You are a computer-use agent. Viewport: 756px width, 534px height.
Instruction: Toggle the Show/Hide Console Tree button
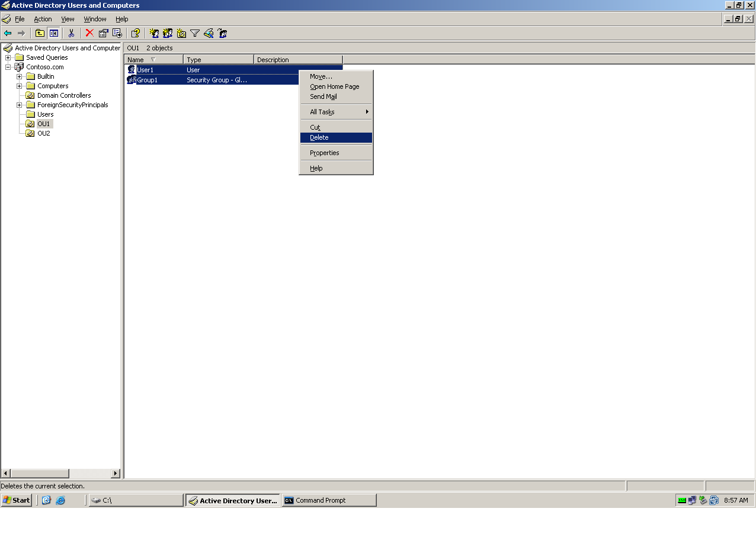click(53, 33)
